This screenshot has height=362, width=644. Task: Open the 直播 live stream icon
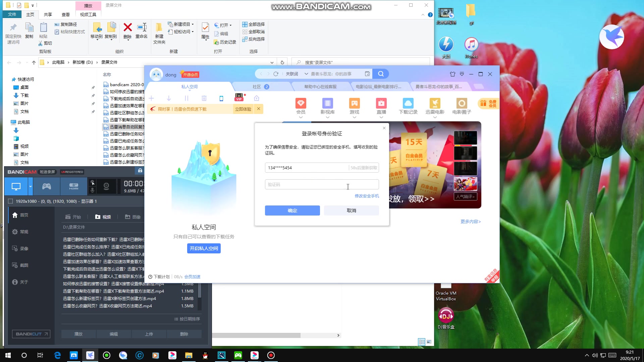tap(381, 103)
